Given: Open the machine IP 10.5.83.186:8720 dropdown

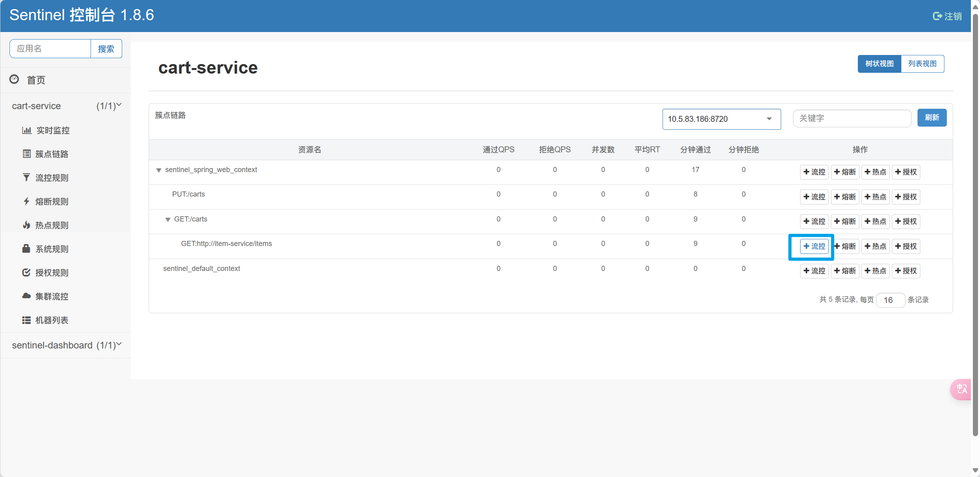Looking at the screenshot, I should 721,119.
